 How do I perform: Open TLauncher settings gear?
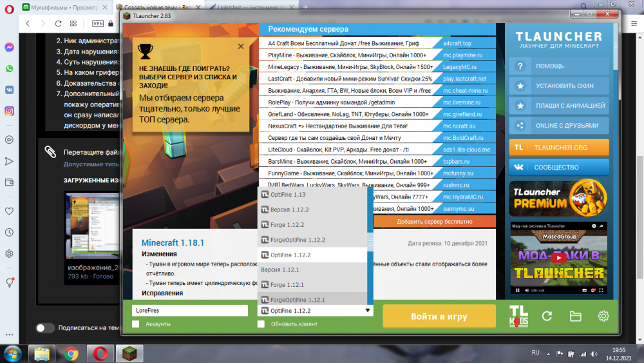[603, 316]
